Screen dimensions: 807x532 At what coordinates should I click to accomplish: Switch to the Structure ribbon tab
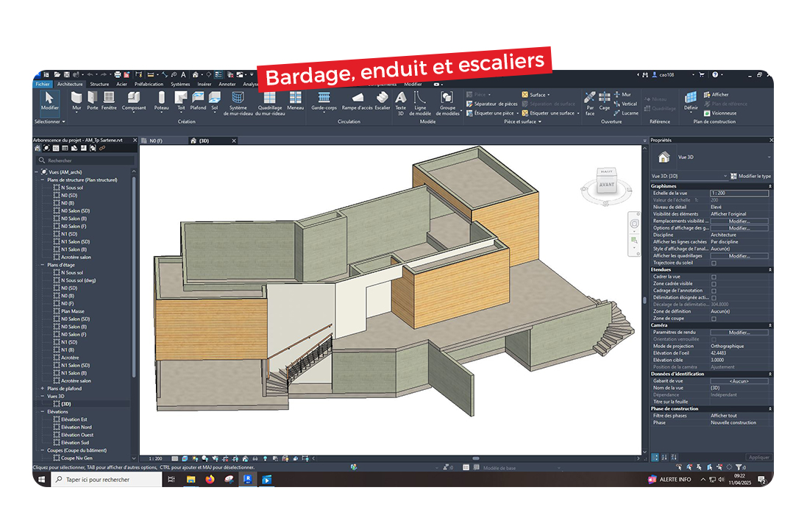coord(99,85)
